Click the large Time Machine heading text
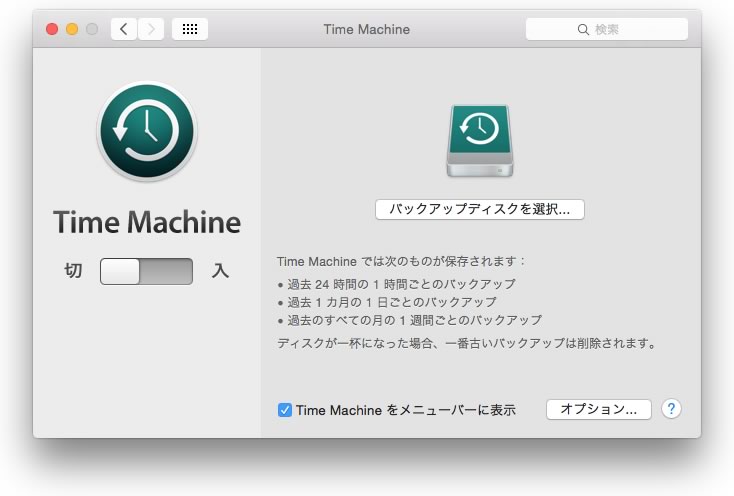 [147, 222]
